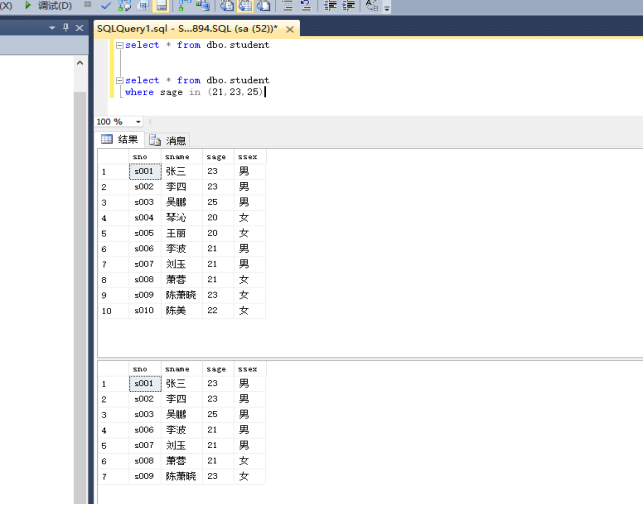Image resolution: width=643 pixels, height=505 pixels.
Task: Switch output to results to file
Action: 264,5
